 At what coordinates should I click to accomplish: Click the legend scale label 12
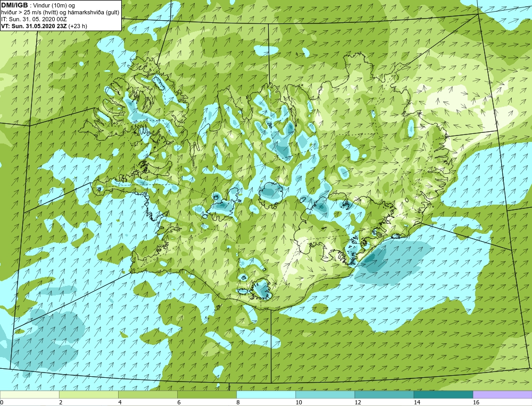click(358, 402)
